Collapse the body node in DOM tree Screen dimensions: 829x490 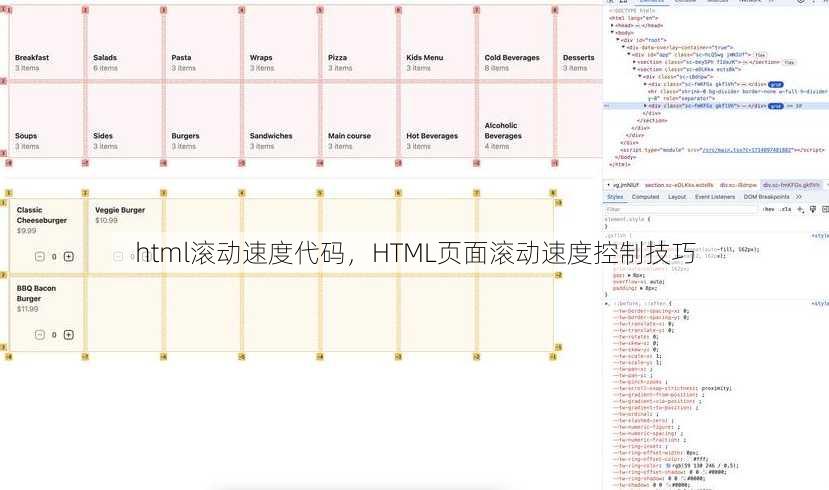pyautogui.click(x=612, y=32)
